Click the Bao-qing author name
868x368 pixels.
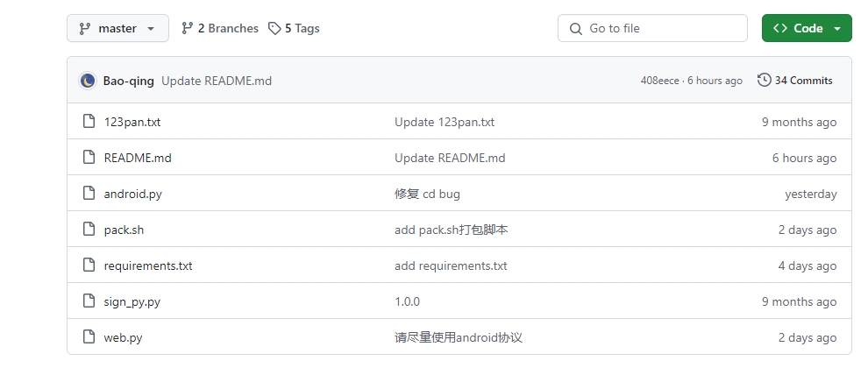point(128,81)
